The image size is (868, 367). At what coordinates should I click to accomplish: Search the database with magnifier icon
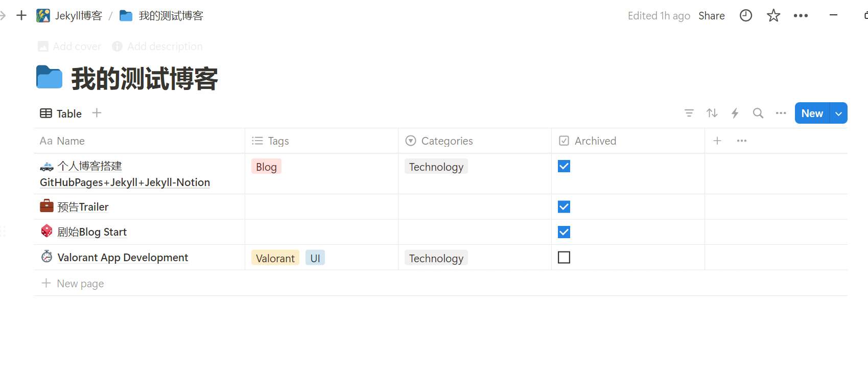point(758,113)
